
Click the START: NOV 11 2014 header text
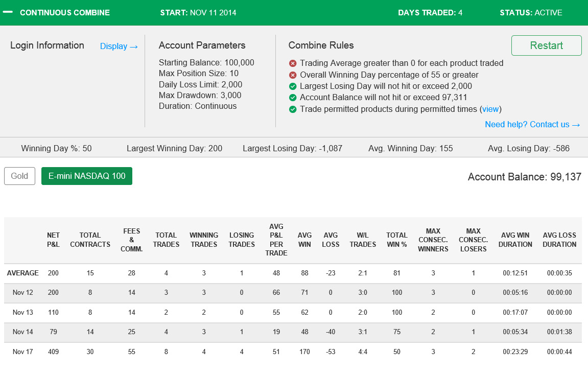pyautogui.click(x=198, y=12)
